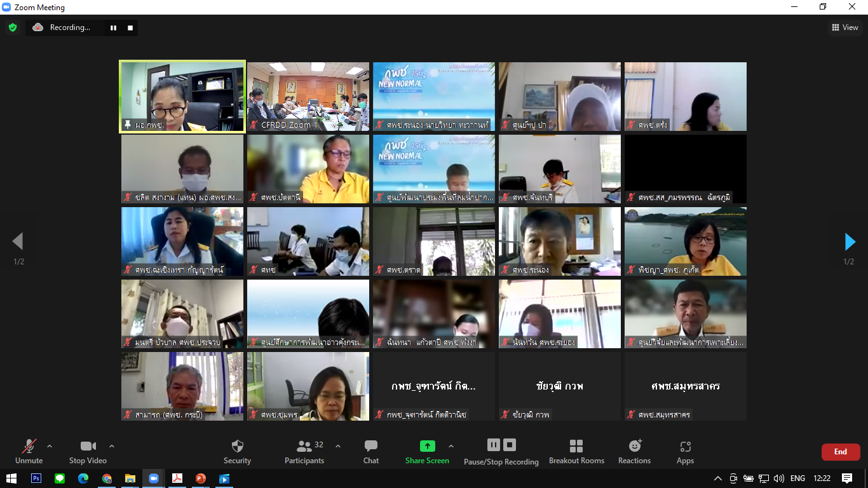
Task: Open Reactions menu
Action: pyautogui.click(x=634, y=452)
